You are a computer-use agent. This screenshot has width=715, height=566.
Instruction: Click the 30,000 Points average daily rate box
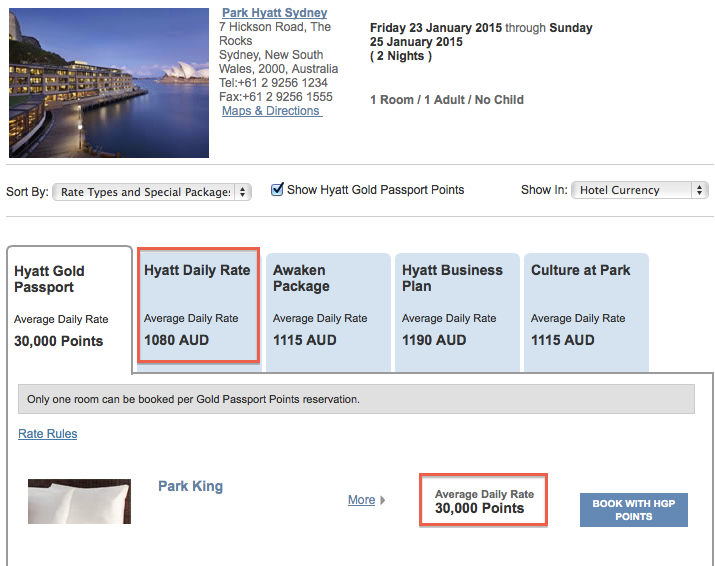(x=484, y=502)
